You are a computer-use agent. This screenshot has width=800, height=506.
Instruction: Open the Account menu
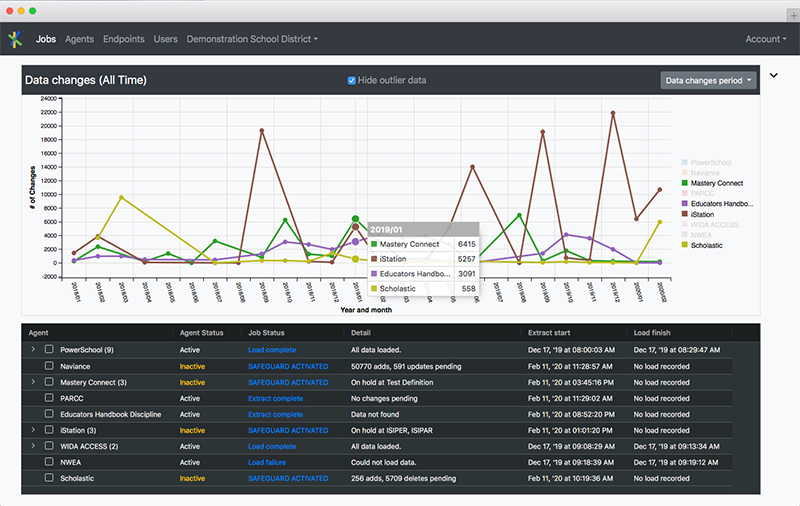click(x=765, y=39)
